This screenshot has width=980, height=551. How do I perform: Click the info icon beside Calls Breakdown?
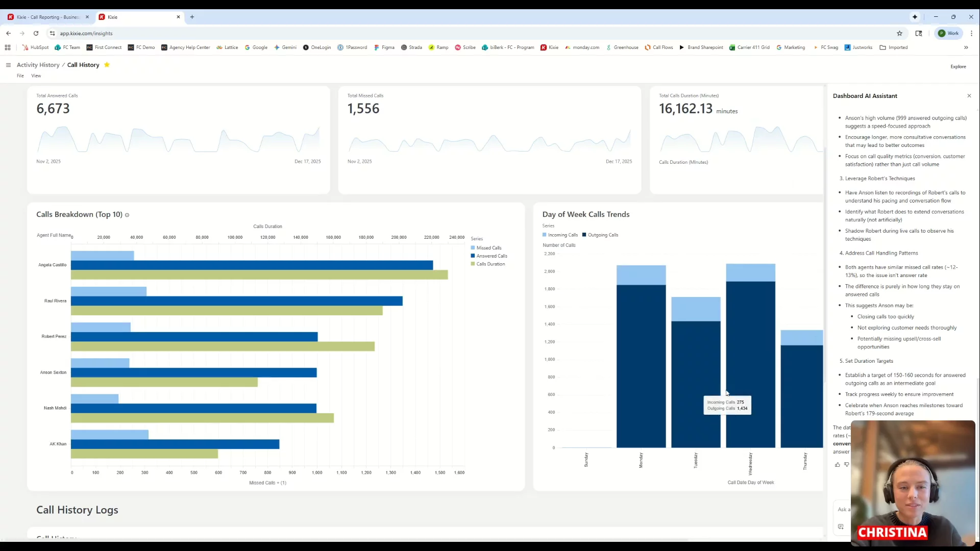tap(127, 215)
